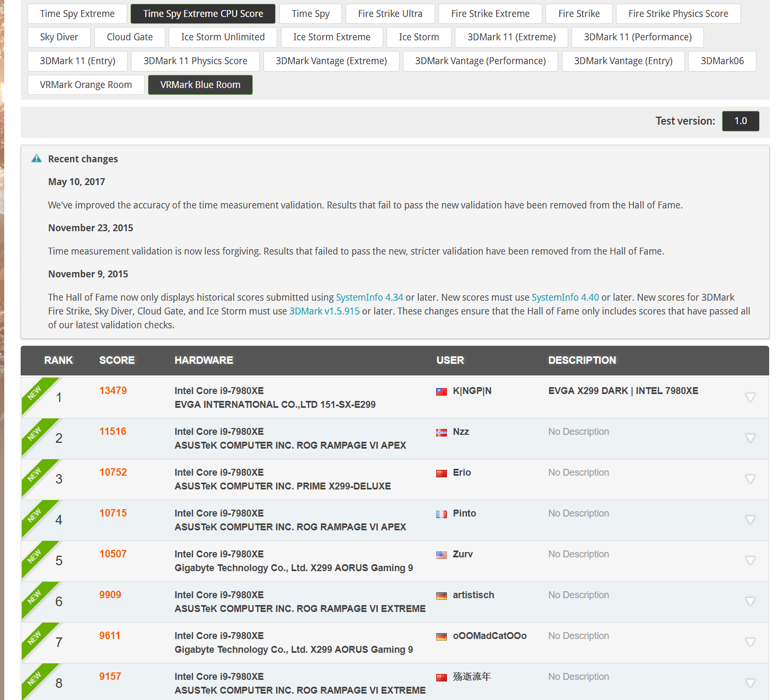Screen dimensions: 784x700
Task: Expand rank 8 result with score 9157
Action: (750, 683)
